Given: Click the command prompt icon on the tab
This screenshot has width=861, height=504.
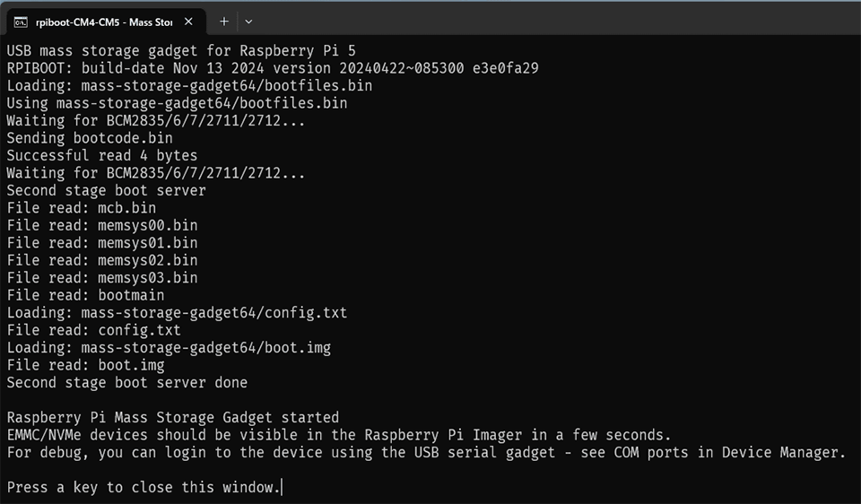Looking at the screenshot, I should pos(20,22).
